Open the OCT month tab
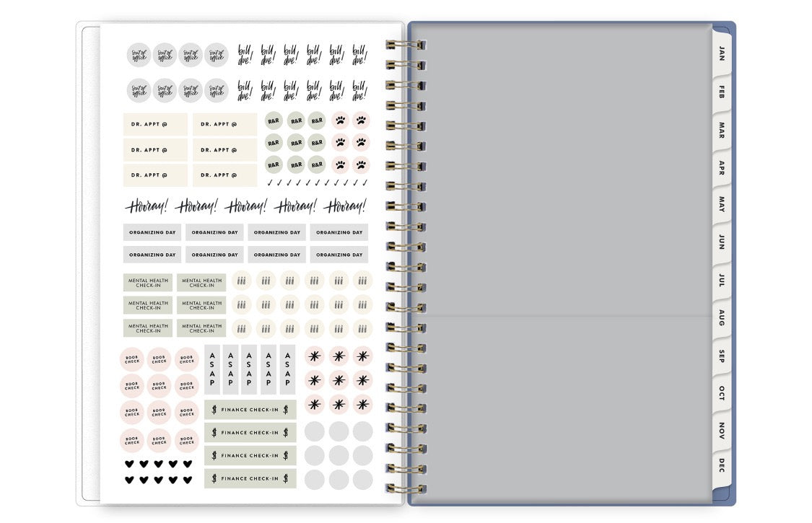Image resolution: width=812 pixels, height=523 pixels. (x=721, y=393)
